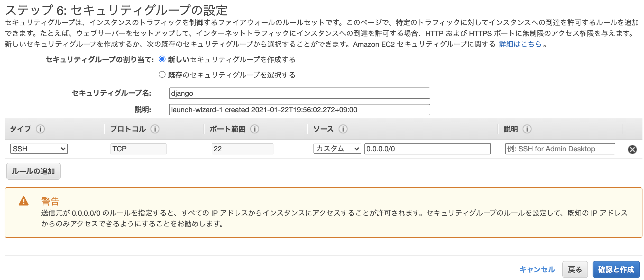The image size is (644, 280).
Task: Expand the rule type selector list
Action: (39, 148)
